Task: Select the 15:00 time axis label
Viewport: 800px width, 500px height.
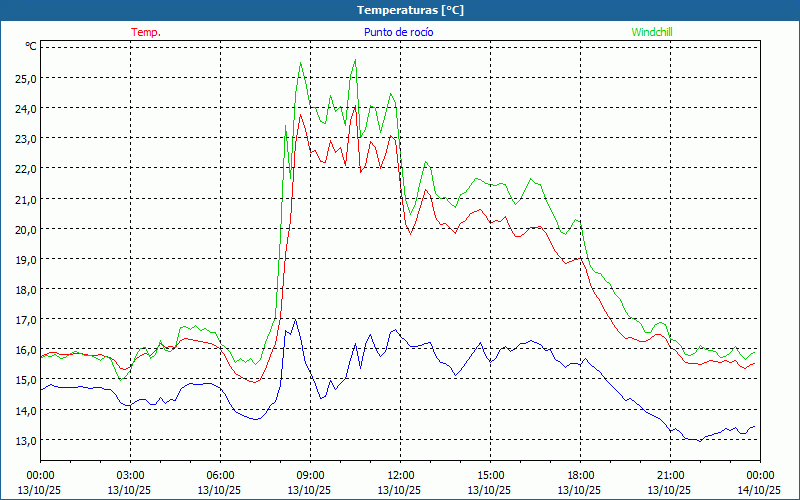Action: pyautogui.click(x=490, y=475)
